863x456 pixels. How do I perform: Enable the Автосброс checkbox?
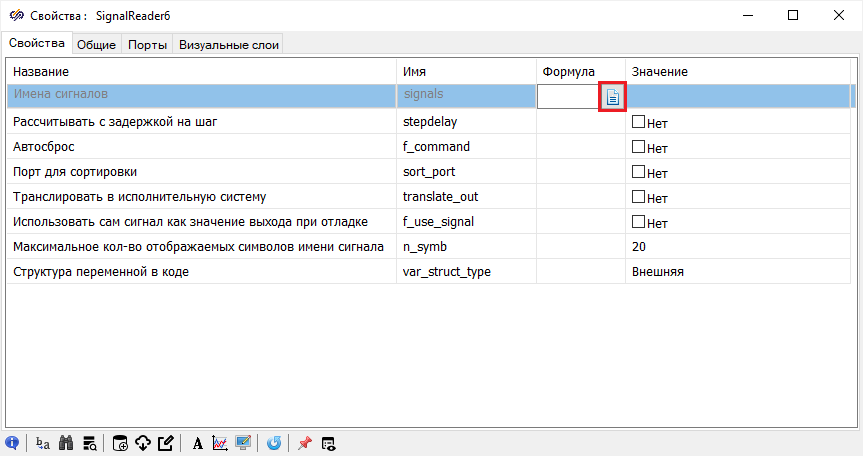click(x=638, y=147)
